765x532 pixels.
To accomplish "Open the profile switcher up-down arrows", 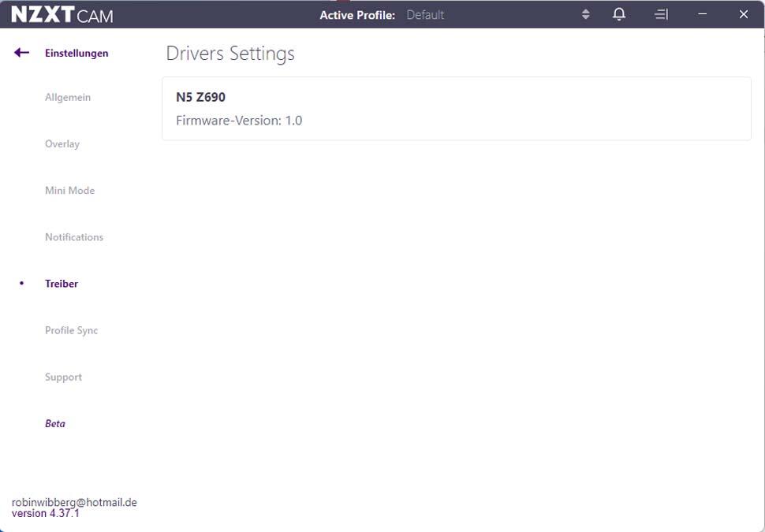I will tap(585, 15).
